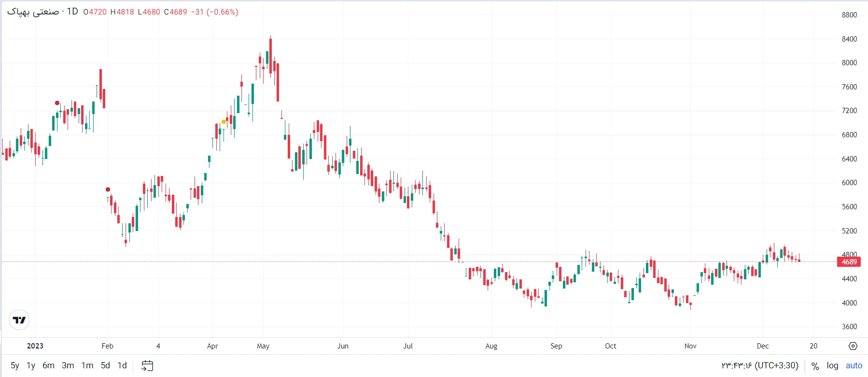Click the high value H4818
This screenshot has width=868, height=377.
coord(122,12)
